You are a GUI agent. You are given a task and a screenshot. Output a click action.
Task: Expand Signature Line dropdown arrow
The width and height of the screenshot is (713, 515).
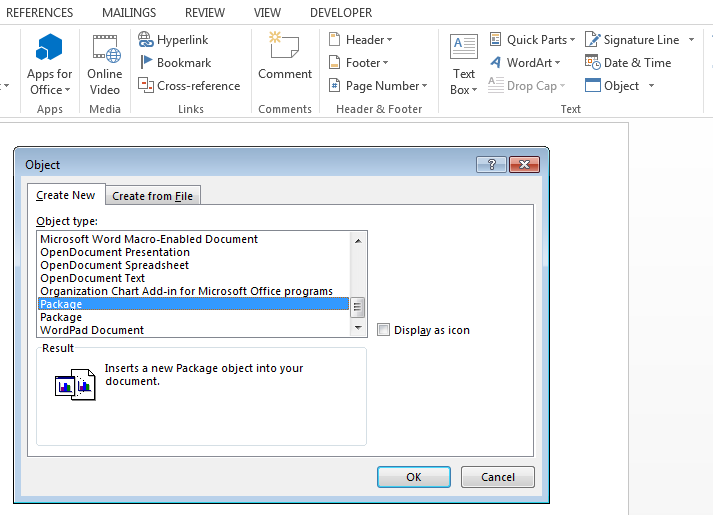691,40
